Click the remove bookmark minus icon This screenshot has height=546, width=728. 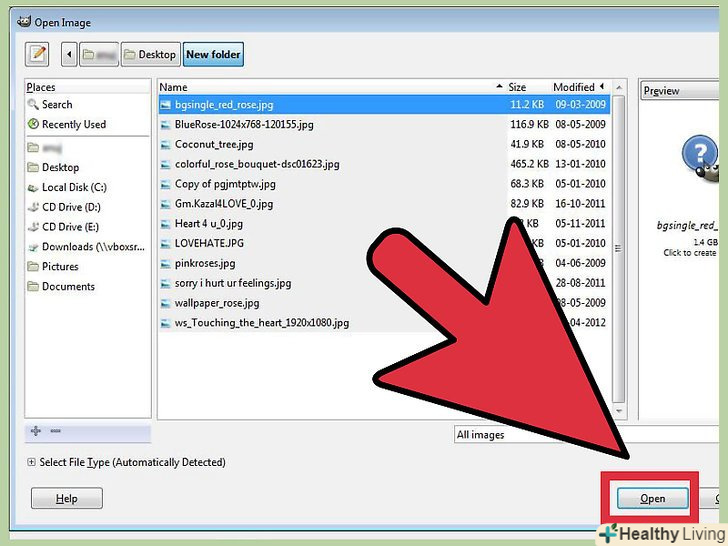(56, 431)
